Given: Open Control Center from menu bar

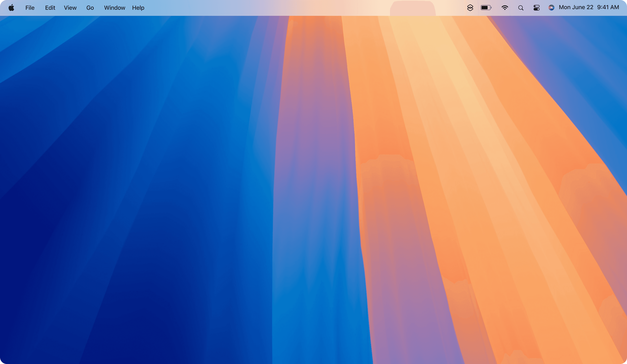Looking at the screenshot, I should [x=536, y=8].
